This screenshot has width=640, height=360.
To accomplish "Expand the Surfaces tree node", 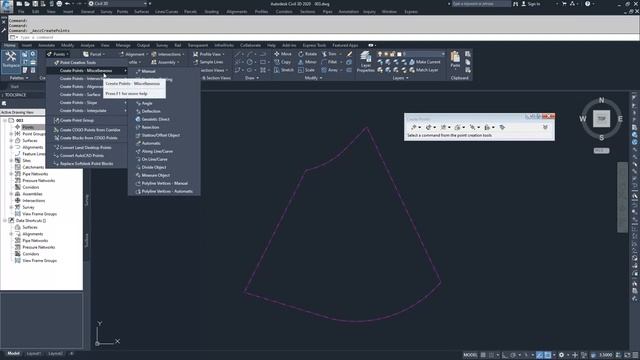I will click(11, 140).
